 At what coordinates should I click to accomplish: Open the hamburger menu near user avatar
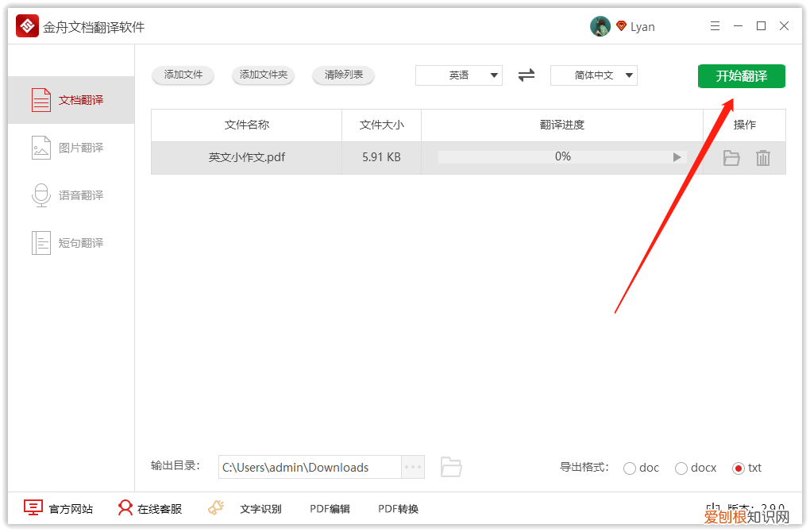click(715, 25)
